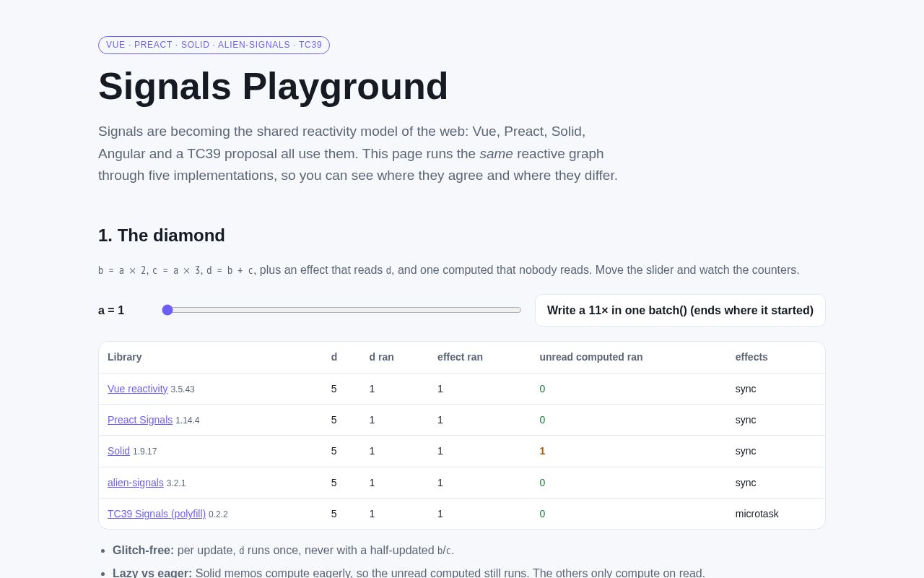
Task: Click "sync" in the Preact Signals row
Action: click(746, 420)
